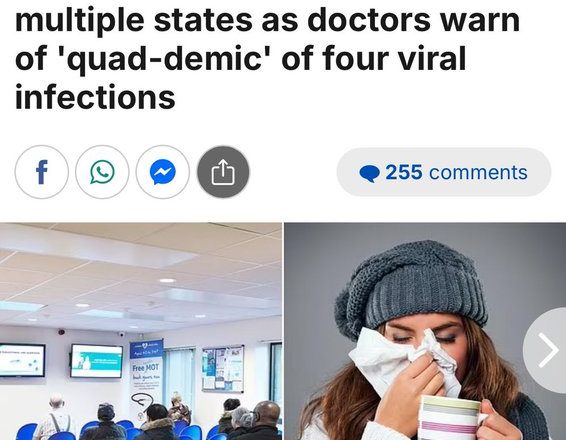Open the waiting room photo
Image resolution: width=566 pixels, height=440 pixels.
pyautogui.click(x=141, y=331)
